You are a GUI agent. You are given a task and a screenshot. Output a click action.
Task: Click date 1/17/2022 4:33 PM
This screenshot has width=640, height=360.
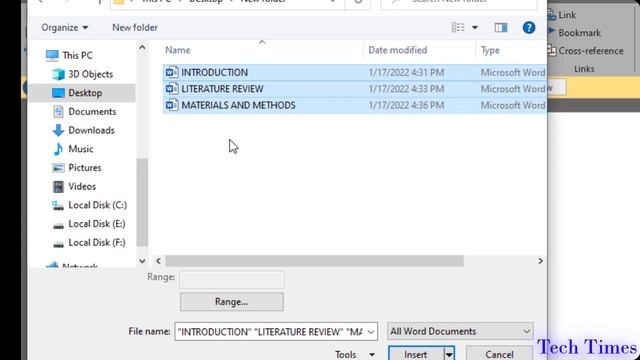tap(406, 89)
